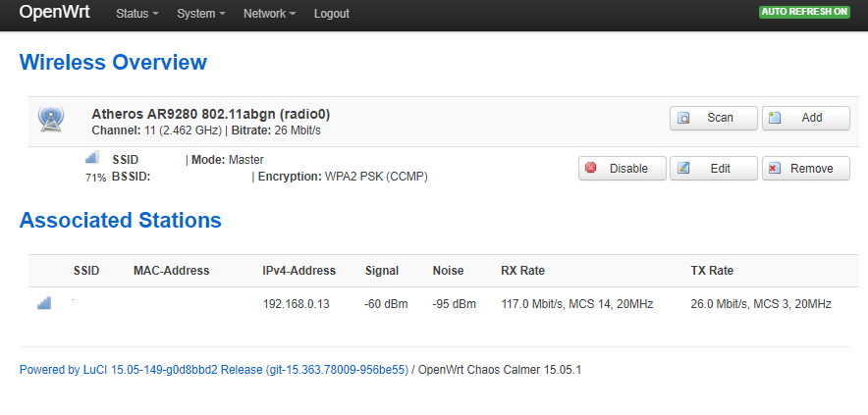The height and width of the screenshot is (415, 868).
Task: Remove the Master mode wireless network
Action: click(x=805, y=168)
